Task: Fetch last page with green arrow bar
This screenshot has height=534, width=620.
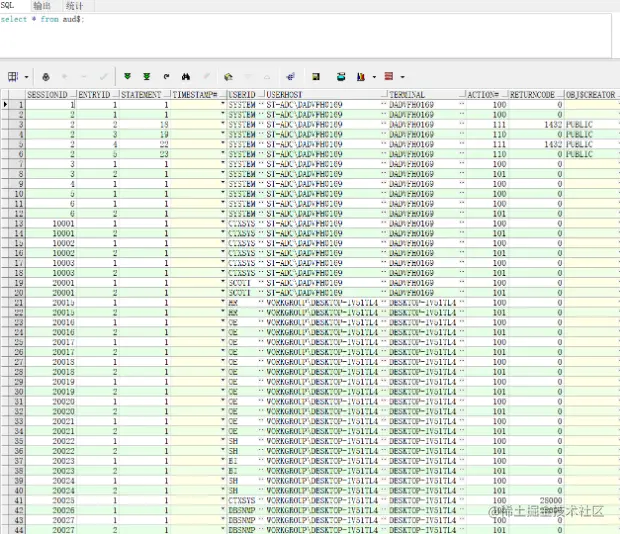Action: coord(147,76)
